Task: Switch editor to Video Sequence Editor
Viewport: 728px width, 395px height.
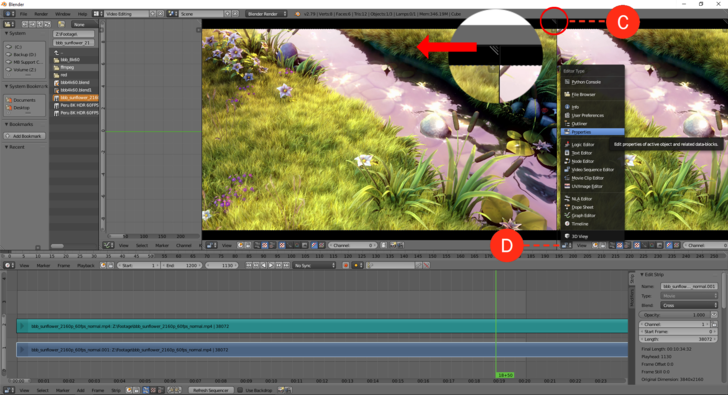Action: (x=592, y=169)
